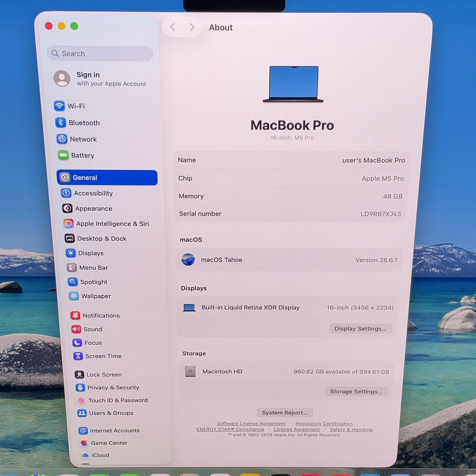
Task: Open the Battery settings icon
Action: (x=63, y=155)
